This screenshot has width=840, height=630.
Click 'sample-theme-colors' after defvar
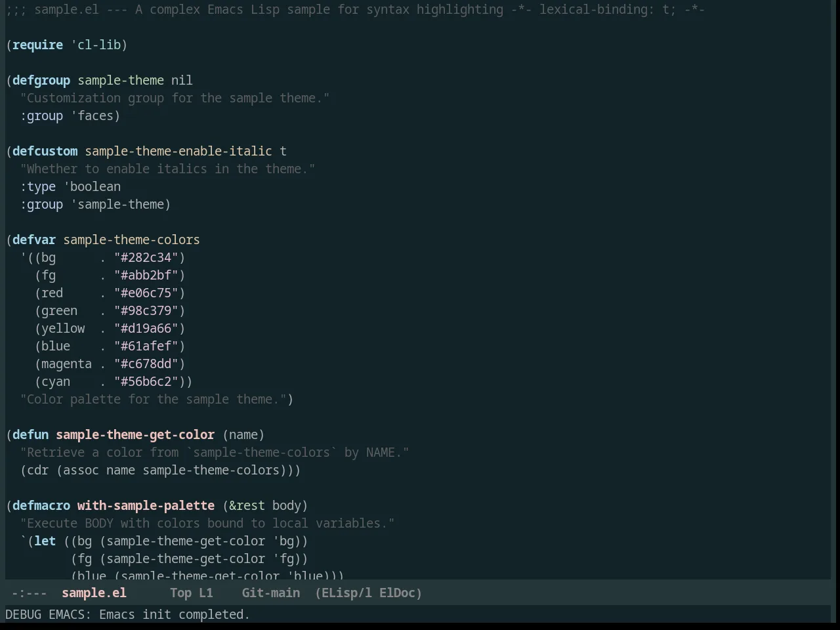pos(131,240)
